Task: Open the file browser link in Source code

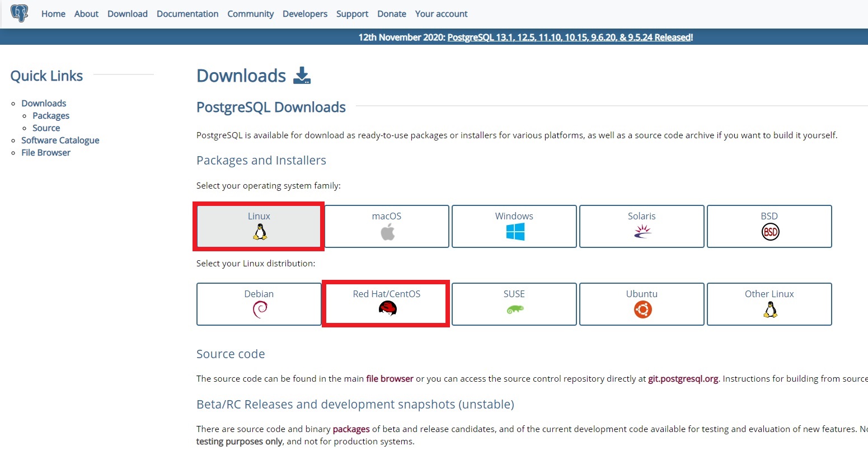Action: pos(390,379)
